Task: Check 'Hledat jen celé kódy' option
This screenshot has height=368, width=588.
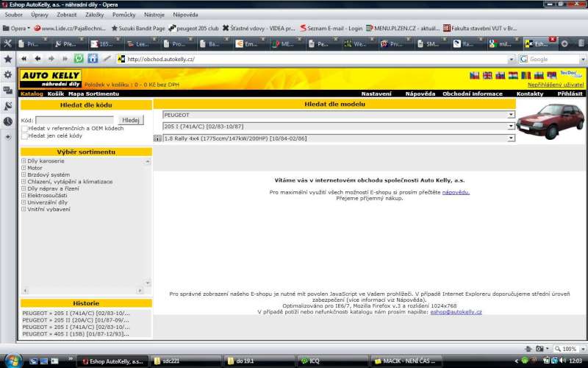Action: [25, 136]
